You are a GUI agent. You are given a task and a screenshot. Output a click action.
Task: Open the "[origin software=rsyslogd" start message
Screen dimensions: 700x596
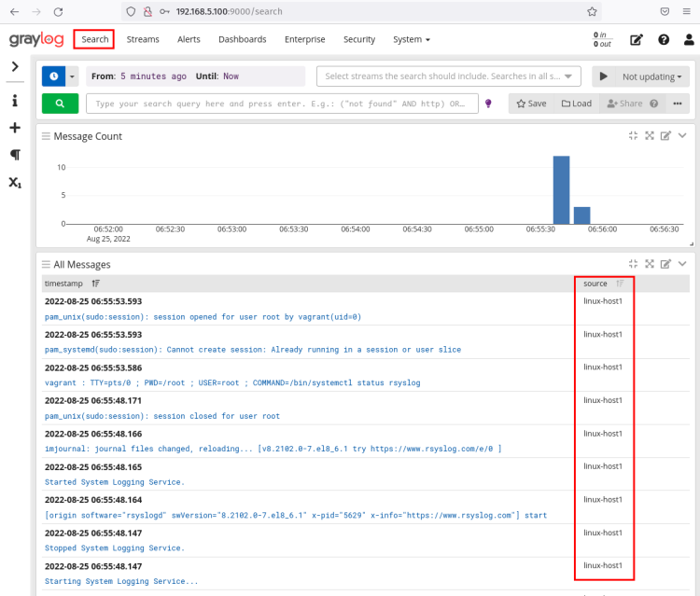point(296,515)
